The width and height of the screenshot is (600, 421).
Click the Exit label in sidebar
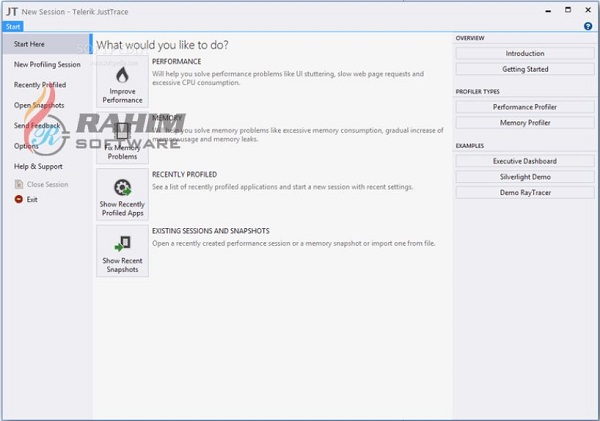pyautogui.click(x=32, y=199)
